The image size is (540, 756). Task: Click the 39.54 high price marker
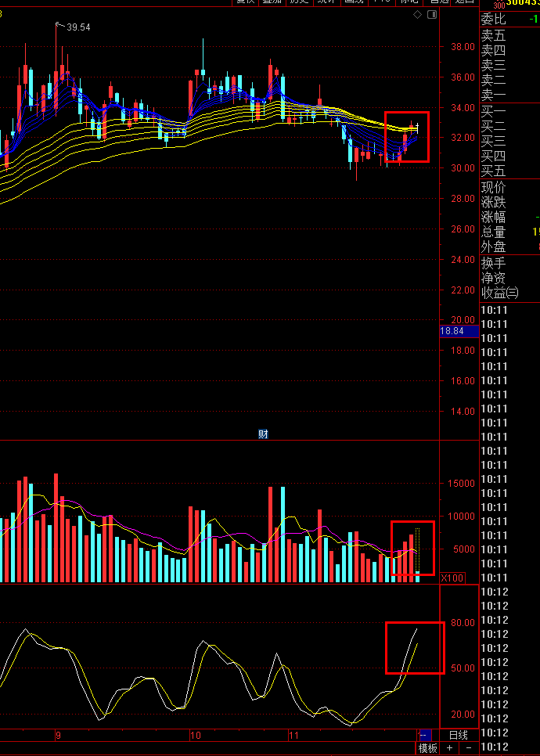click(78, 27)
